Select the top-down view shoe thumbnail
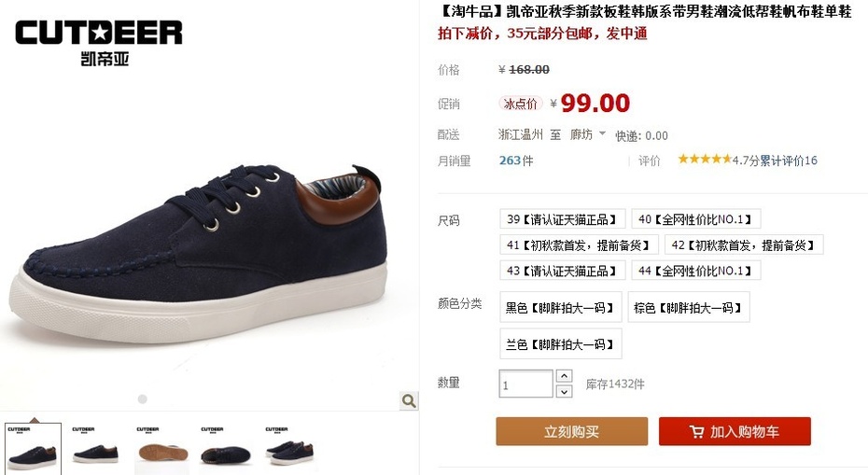868x475 pixels. click(x=226, y=449)
